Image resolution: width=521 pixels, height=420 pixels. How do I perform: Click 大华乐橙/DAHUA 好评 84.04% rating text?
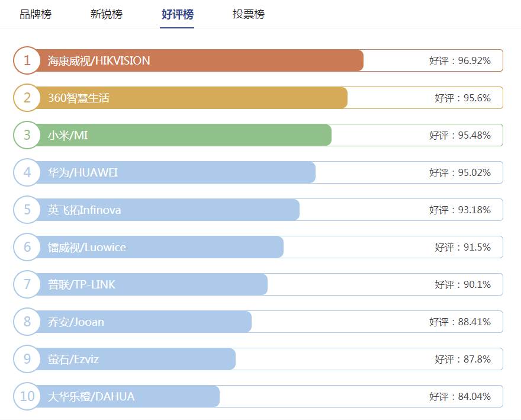click(460, 396)
